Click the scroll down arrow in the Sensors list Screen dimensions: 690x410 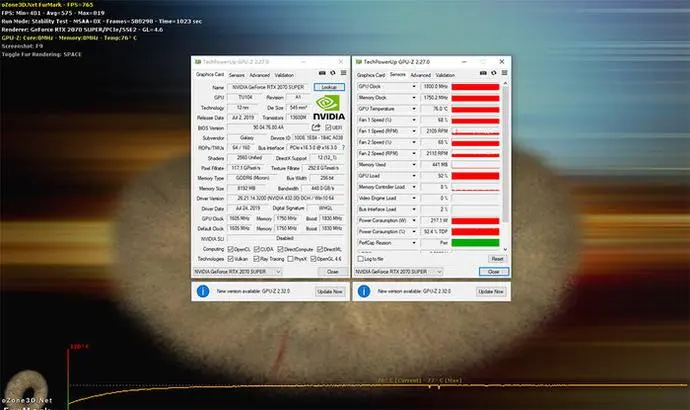pos(505,249)
